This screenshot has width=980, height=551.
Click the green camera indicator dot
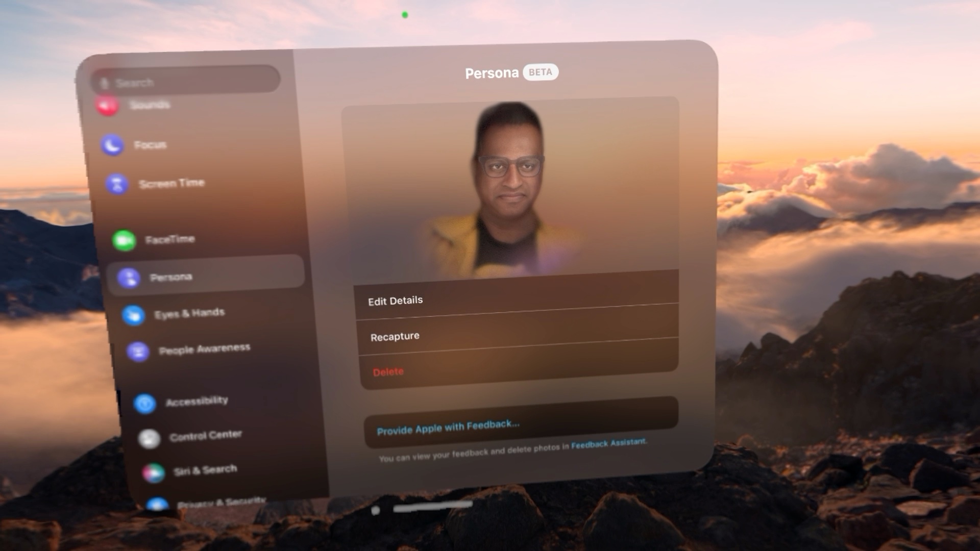[405, 15]
